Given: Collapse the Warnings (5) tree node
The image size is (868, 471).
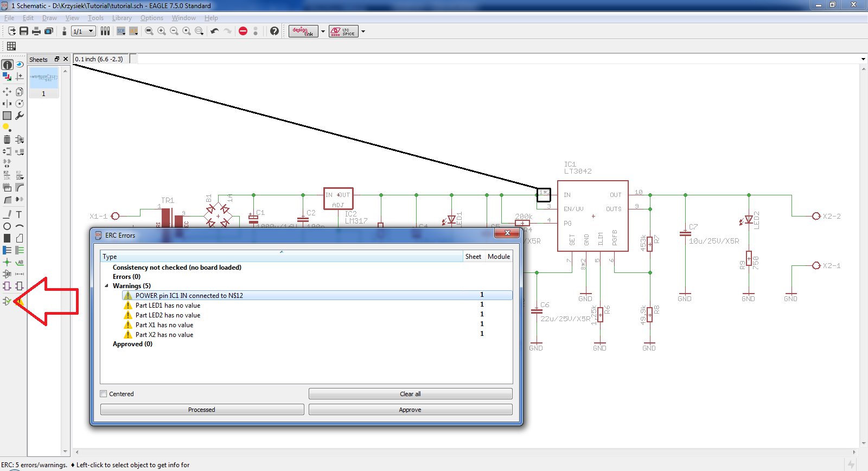Looking at the screenshot, I should (x=106, y=286).
